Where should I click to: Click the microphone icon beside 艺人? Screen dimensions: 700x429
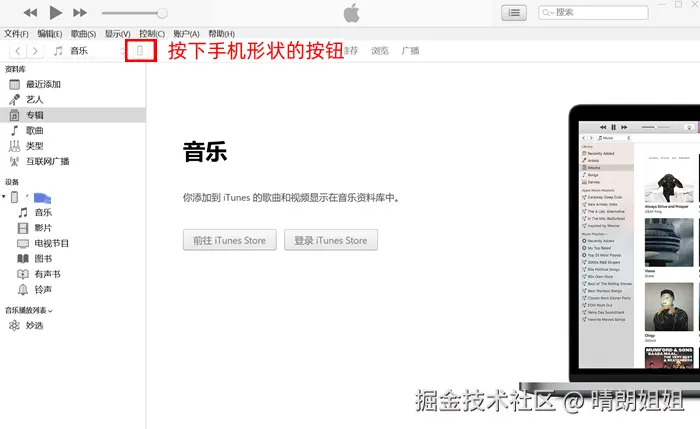click(x=14, y=100)
